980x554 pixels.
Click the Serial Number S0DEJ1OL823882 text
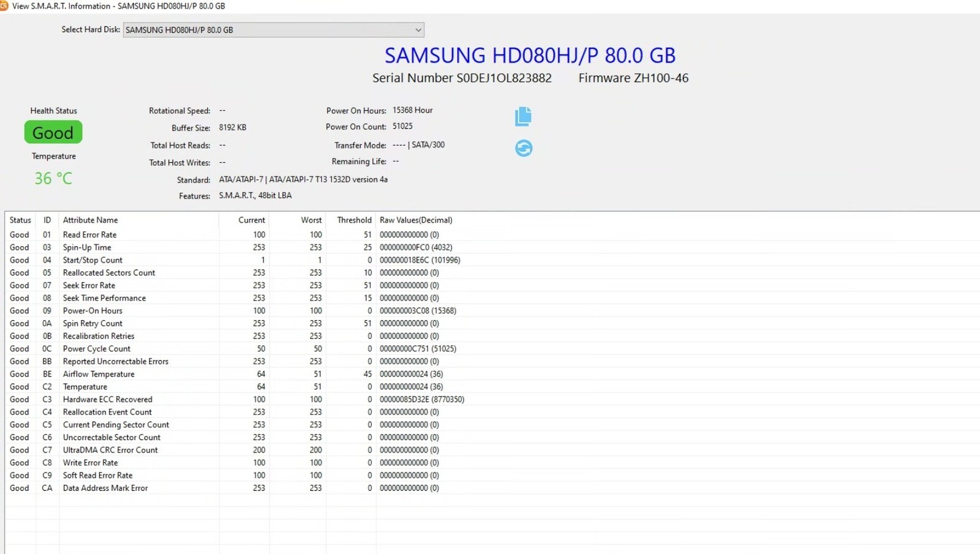click(462, 78)
